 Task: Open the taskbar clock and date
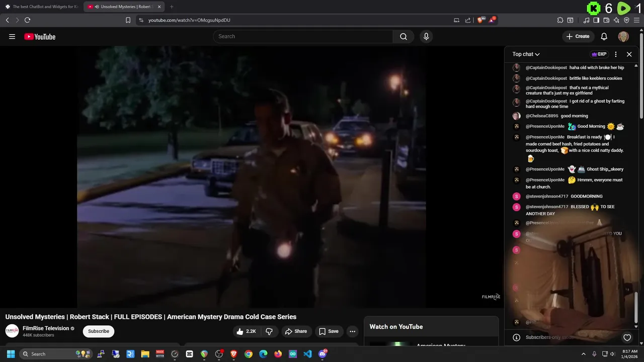pyautogui.click(x=630, y=354)
